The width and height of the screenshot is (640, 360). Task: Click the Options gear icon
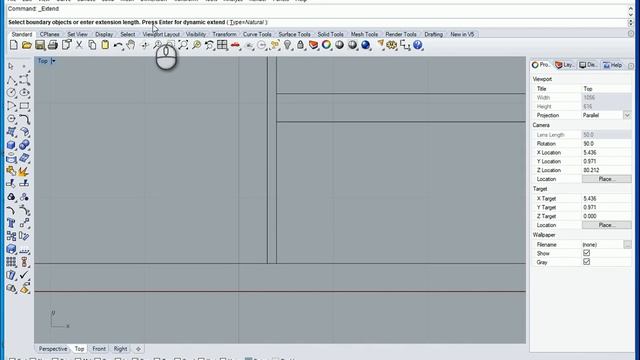(x=391, y=45)
